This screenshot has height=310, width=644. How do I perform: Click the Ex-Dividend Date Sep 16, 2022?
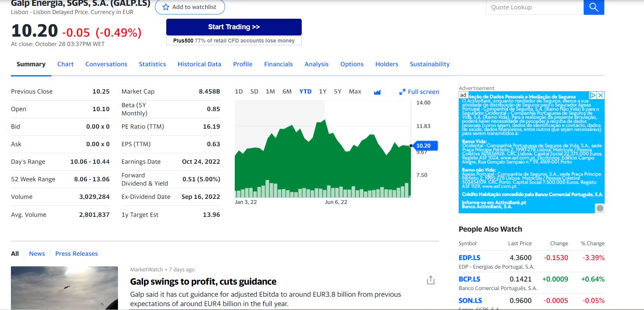pyautogui.click(x=201, y=197)
